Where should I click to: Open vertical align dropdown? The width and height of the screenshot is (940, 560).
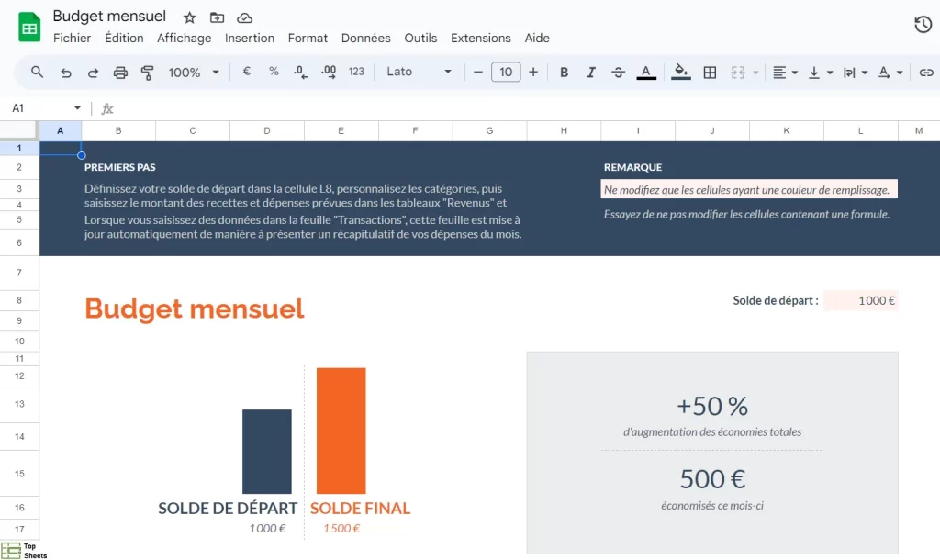coord(820,73)
